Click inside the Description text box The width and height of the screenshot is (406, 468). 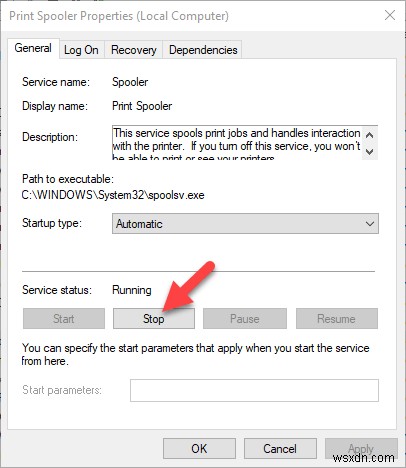pyautogui.click(x=237, y=142)
